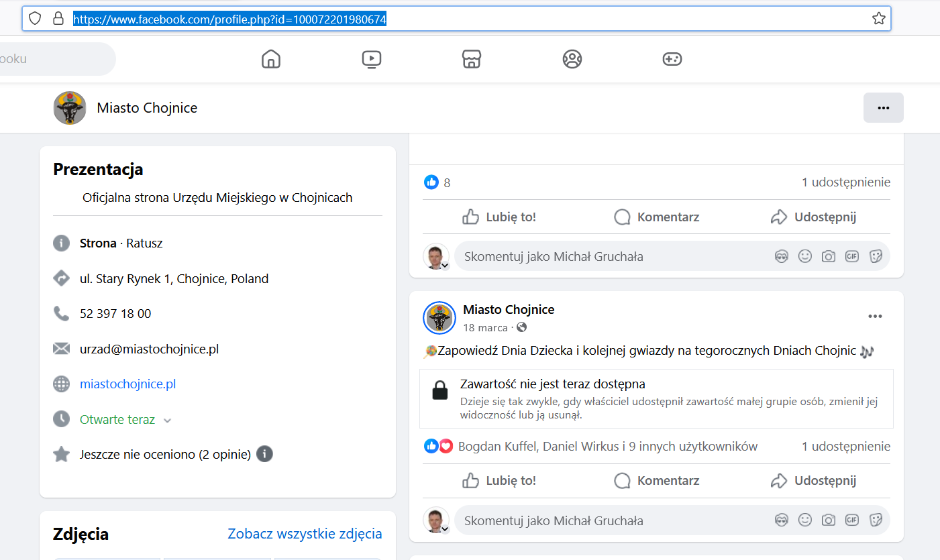Click the globe website icon
Image resolution: width=940 pixels, height=560 pixels.
click(x=61, y=384)
